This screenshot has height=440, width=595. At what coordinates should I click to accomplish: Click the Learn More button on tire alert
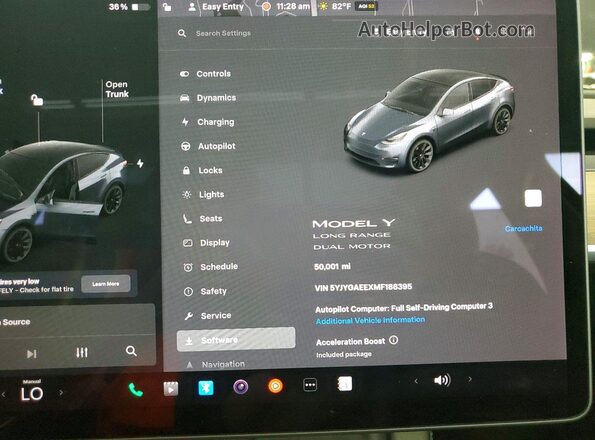tap(106, 284)
